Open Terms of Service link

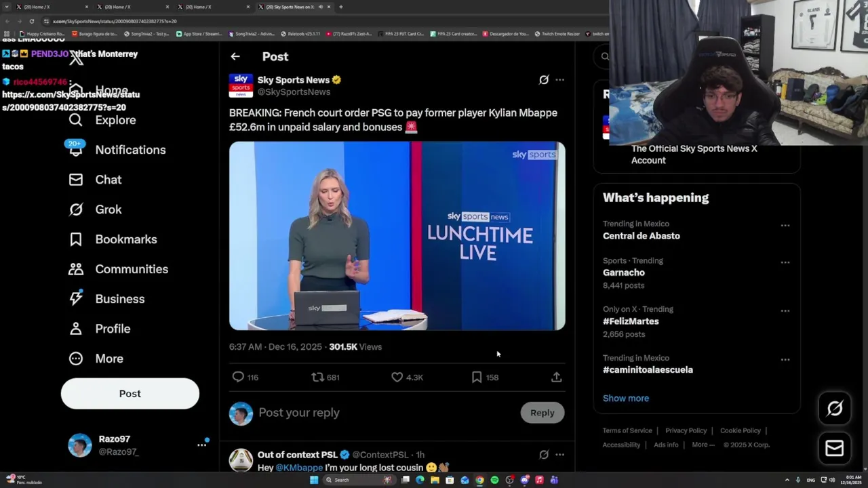(627, 430)
